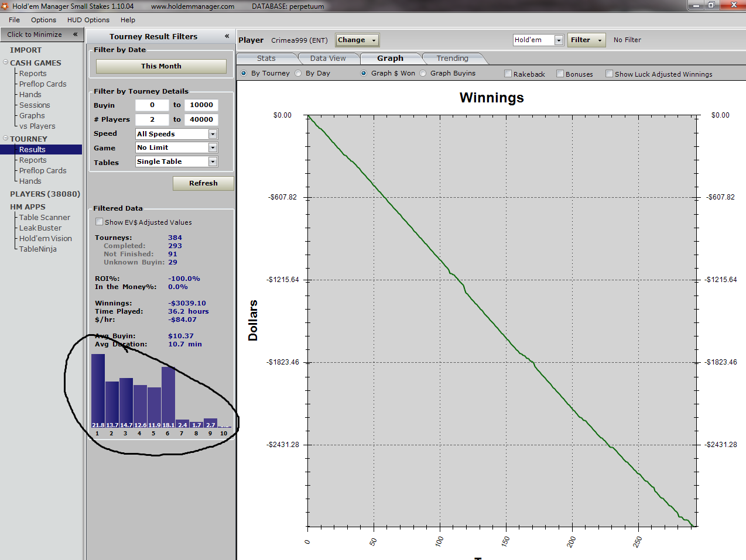Tick the Rakeback checkbox
Viewport: 746px width, 560px height.
508,74
